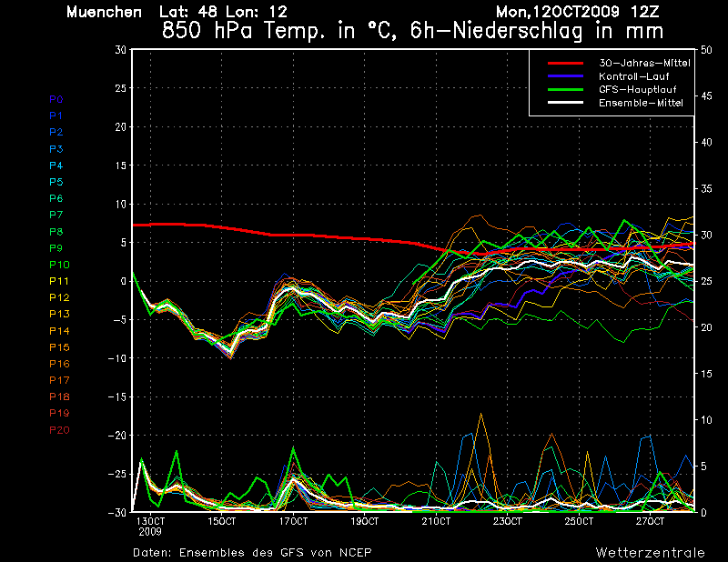
Task: Click the GFS-Hauptlauf legend text
Action: coord(638,89)
